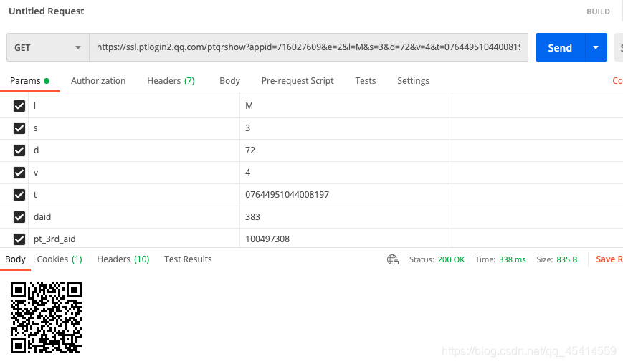Click the 338 ms response time
Image resolution: width=623 pixels, height=364 pixels.
click(512, 259)
